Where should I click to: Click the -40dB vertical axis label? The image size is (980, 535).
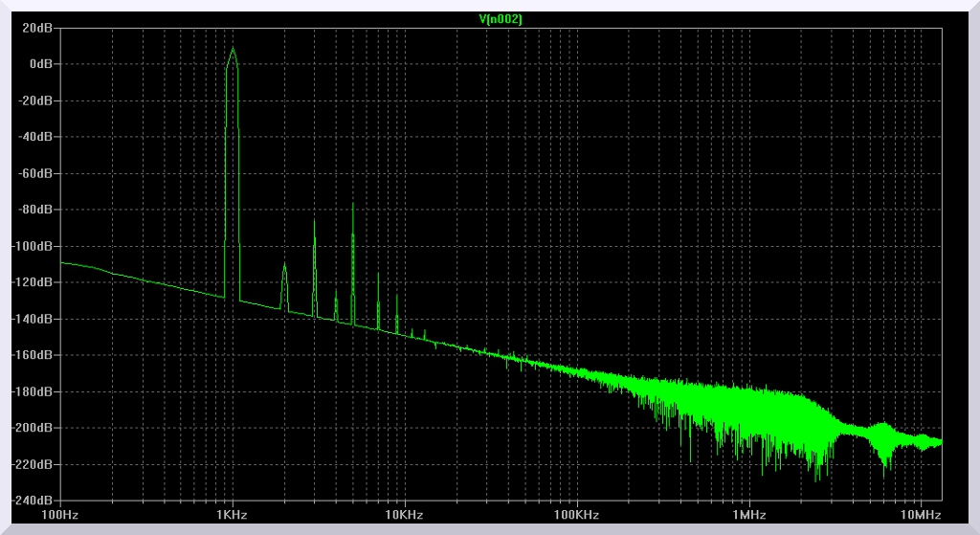(x=36, y=137)
